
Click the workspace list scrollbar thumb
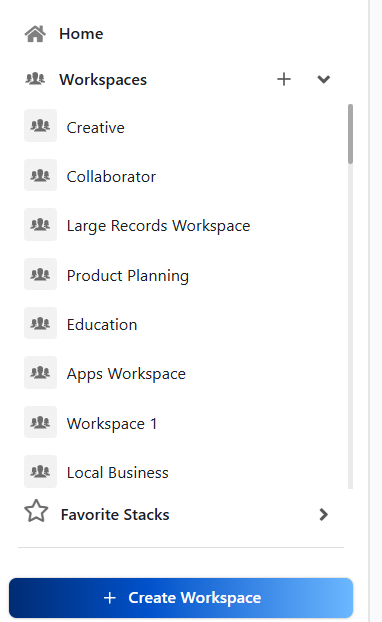[350, 134]
